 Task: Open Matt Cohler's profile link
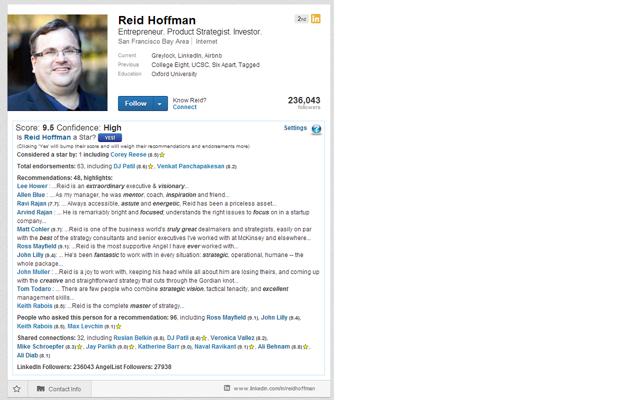32,229
